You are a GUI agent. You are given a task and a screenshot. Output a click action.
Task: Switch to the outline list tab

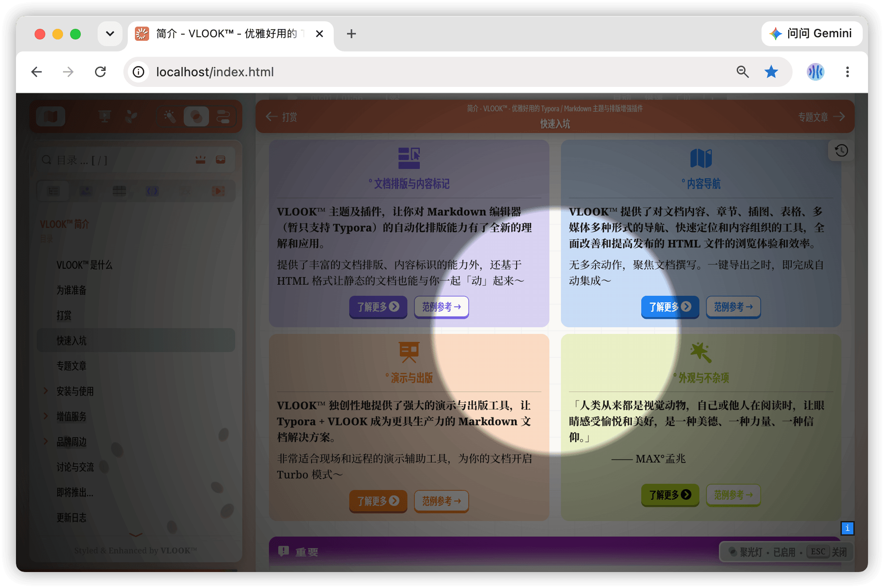click(54, 191)
